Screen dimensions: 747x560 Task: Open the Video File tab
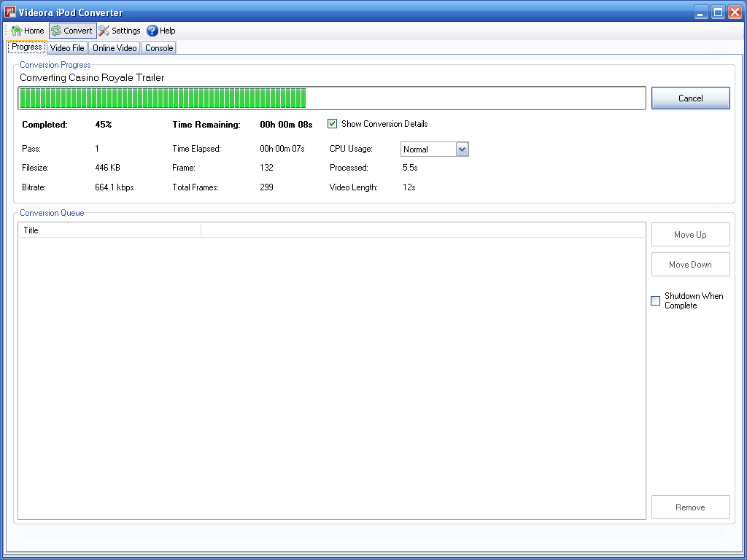(67, 47)
